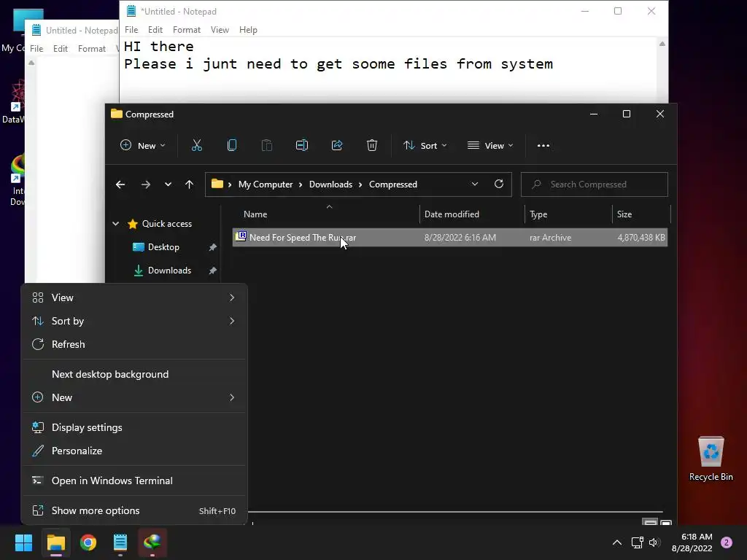The width and height of the screenshot is (747, 560).
Task: Open the Sort dropdown in Explorer toolbar
Action: 425,145
